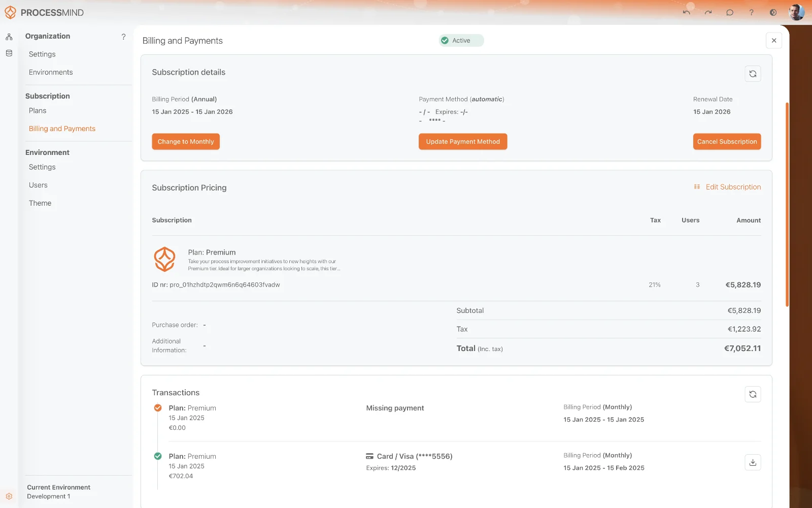Screen dimensions: 812x508
Task: Download invoice for the €702.04 transaction
Action: tap(753, 462)
